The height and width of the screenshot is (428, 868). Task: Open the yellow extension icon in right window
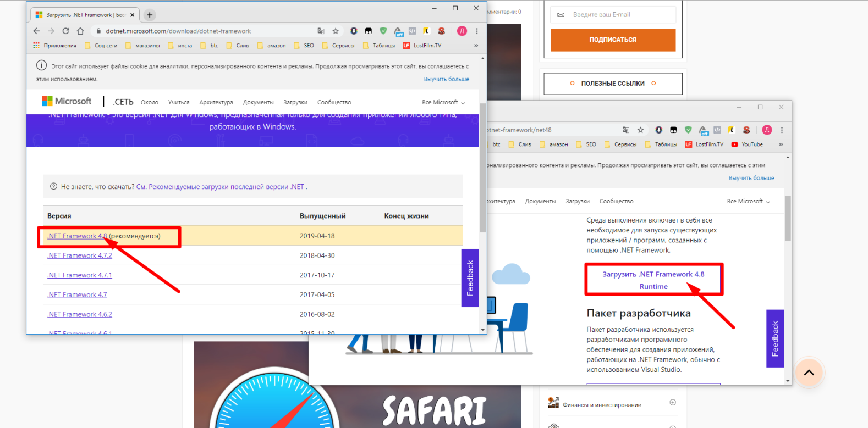[731, 130]
